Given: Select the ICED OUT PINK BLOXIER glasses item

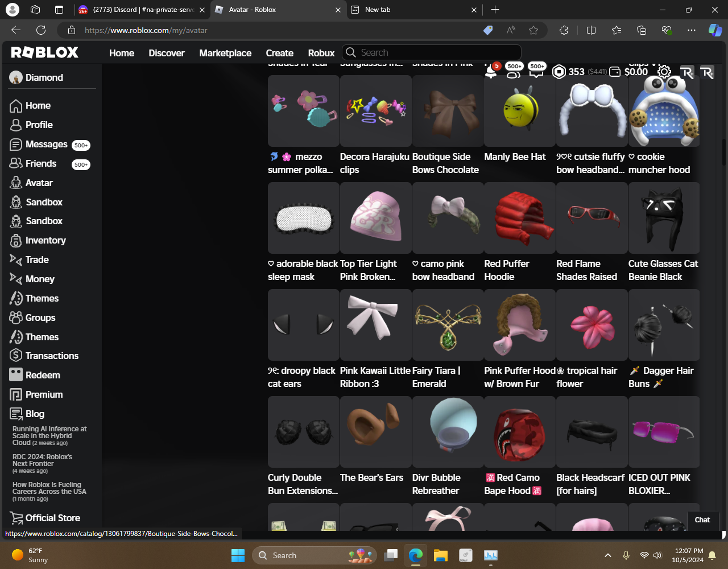Looking at the screenshot, I should (664, 432).
